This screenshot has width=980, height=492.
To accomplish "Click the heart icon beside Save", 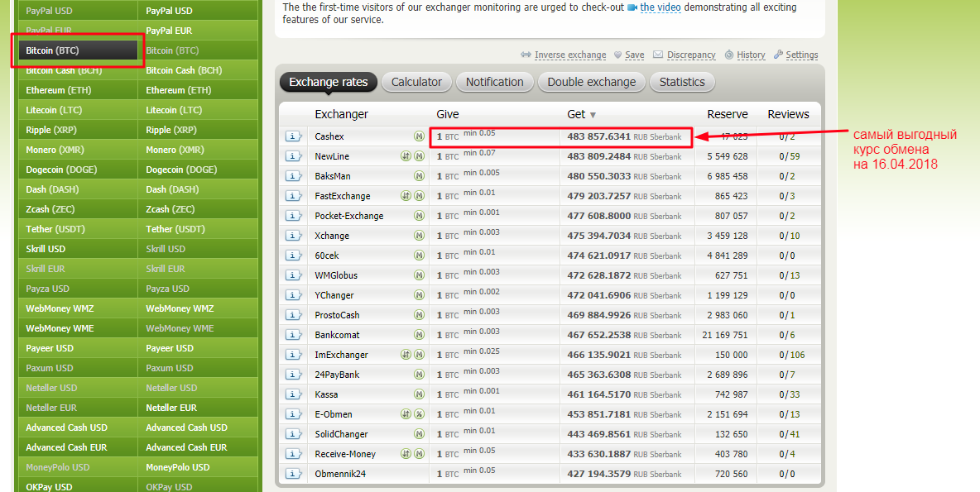I will [x=617, y=55].
